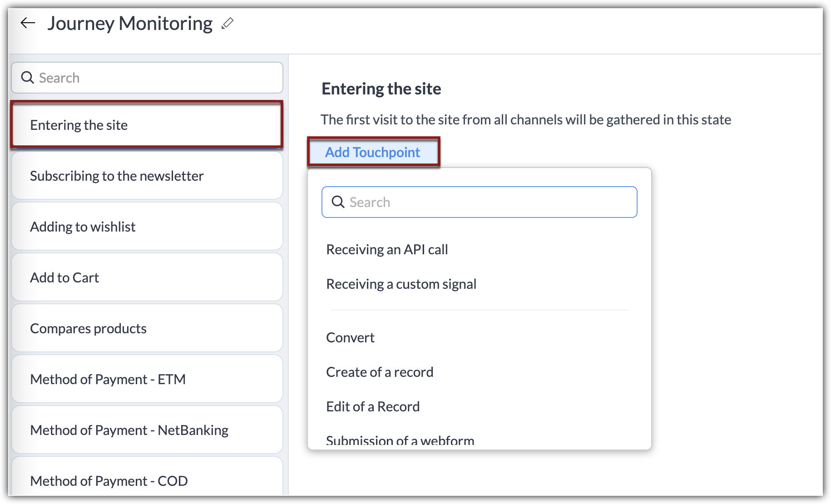
Task: Select Method of Payment - ETM state
Action: 147,379
